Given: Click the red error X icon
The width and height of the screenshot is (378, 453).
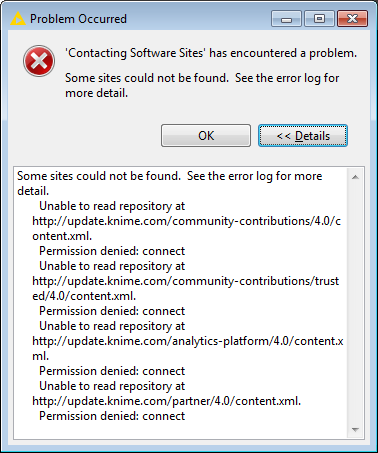Looking at the screenshot, I should click(x=39, y=61).
